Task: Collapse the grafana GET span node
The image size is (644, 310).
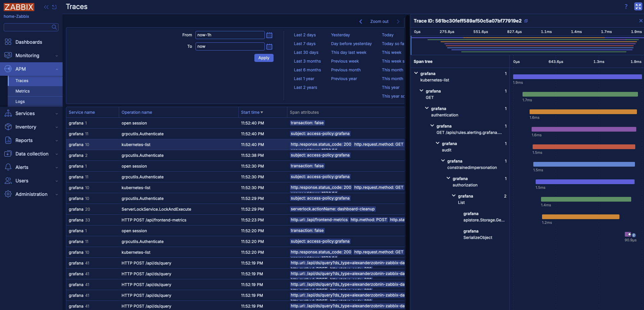Action: pyautogui.click(x=421, y=91)
